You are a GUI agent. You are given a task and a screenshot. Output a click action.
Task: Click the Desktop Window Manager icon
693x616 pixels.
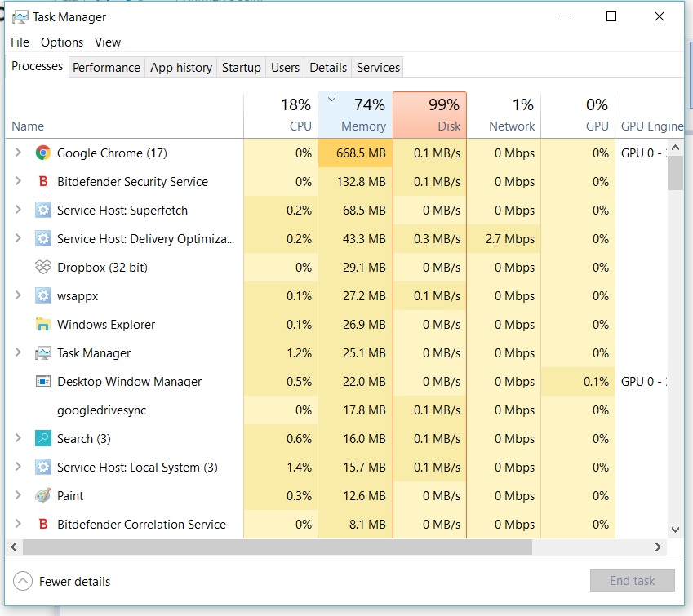pyautogui.click(x=43, y=381)
